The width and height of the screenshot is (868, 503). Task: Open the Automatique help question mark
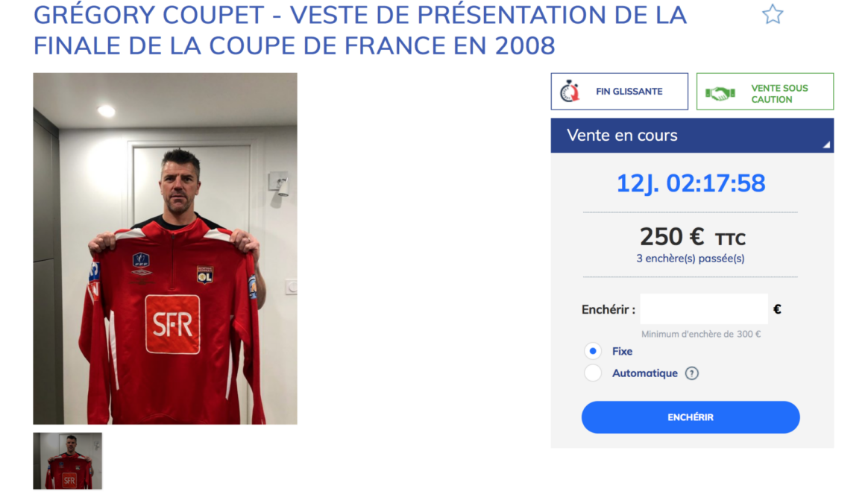pyautogui.click(x=691, y=373)
